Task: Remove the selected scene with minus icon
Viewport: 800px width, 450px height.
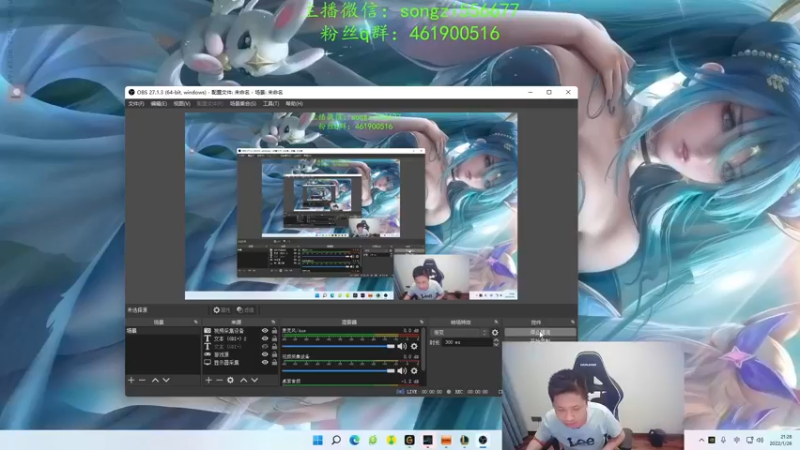Action: click(142, 380)
